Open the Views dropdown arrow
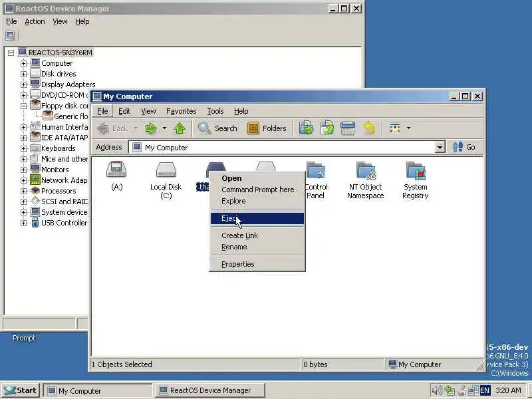532x399 pixels. [x=408, y=128]
